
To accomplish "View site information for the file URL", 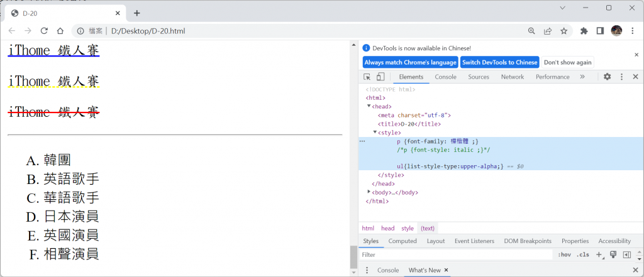I will [81, 31].
